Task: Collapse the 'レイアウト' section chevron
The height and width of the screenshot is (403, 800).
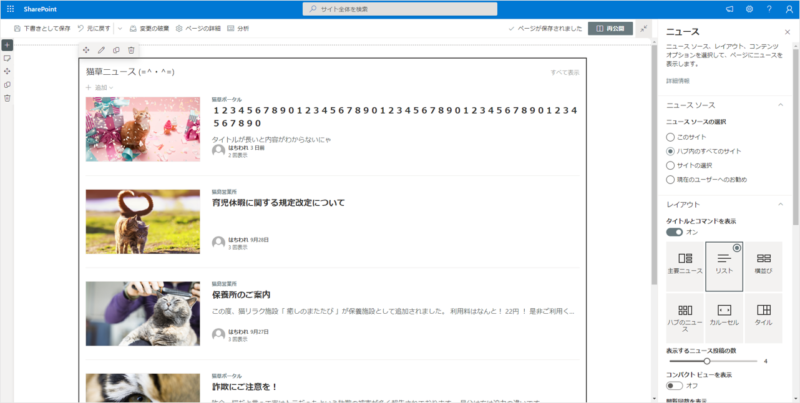Action: (x=779, y=204)
